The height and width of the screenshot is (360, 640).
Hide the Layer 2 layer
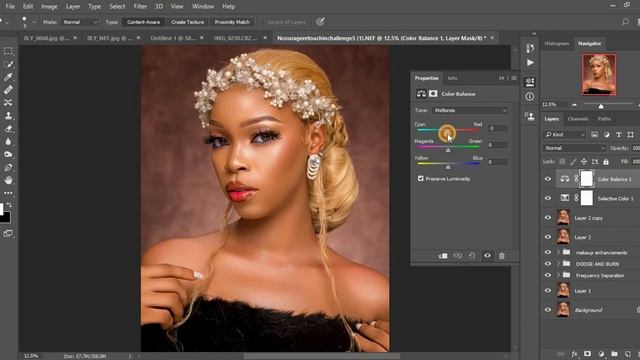548,237
